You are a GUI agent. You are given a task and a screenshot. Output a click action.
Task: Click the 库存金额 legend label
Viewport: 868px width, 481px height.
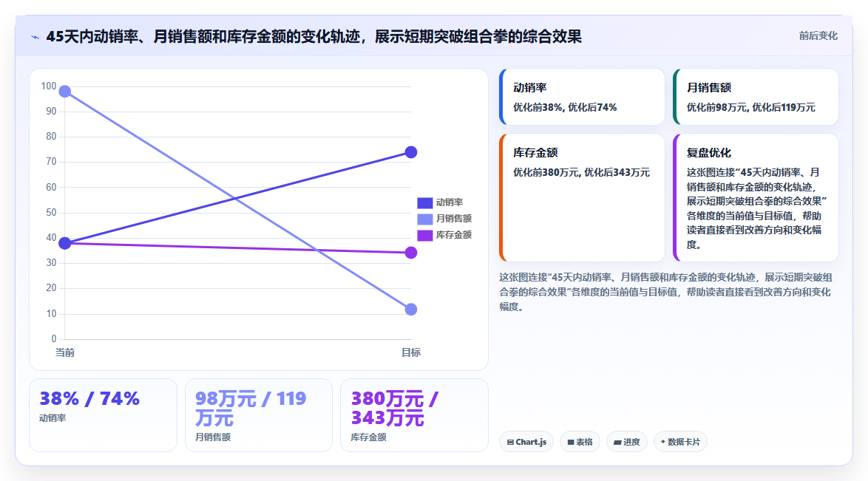pos(454,235)
